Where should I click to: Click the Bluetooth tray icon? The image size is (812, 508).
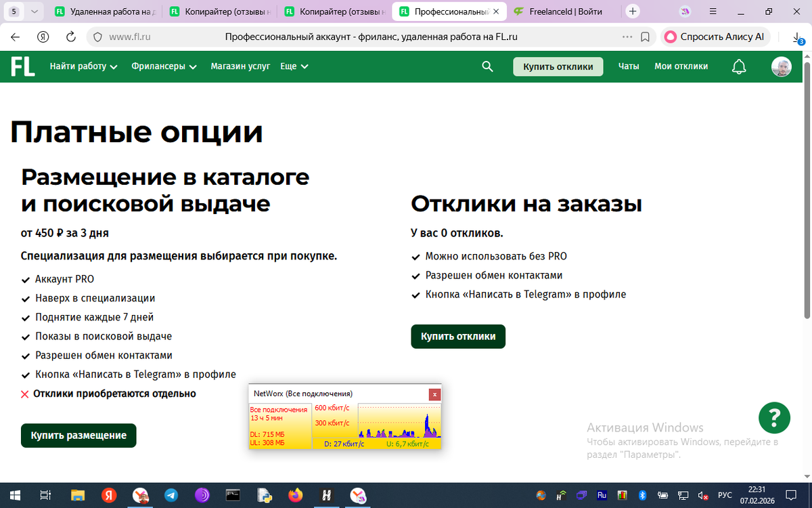click(x=644, y=495)
